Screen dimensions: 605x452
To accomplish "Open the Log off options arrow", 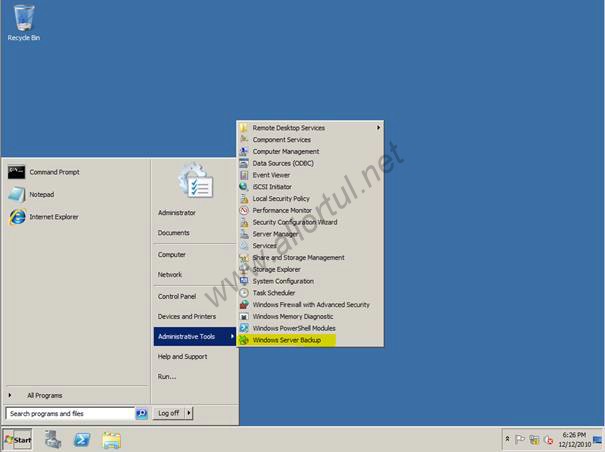I will [189, 413].
